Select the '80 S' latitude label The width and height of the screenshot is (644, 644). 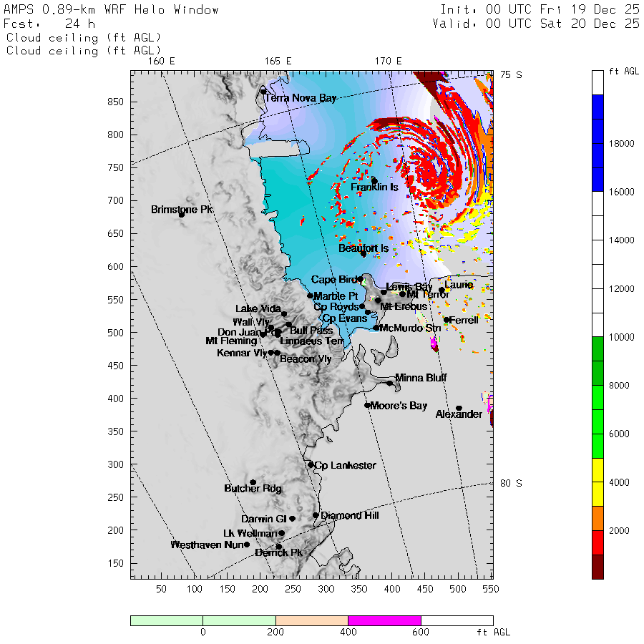coord(511,484)
